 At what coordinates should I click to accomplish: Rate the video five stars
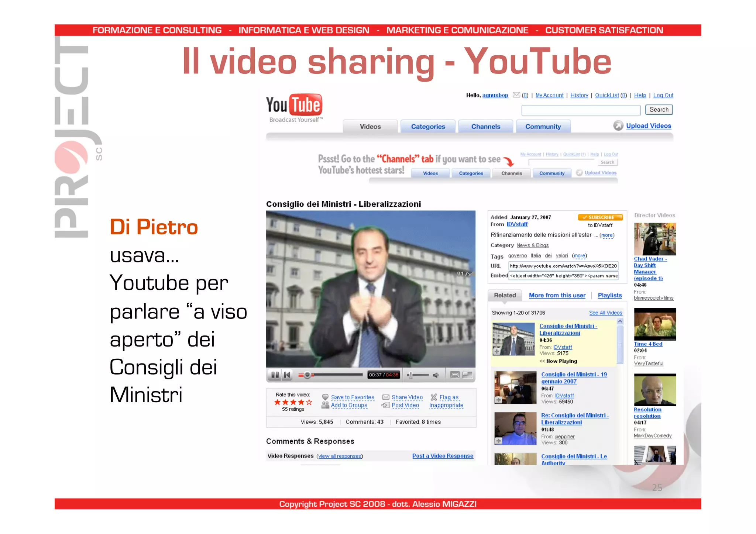click(x=309, y=402)
